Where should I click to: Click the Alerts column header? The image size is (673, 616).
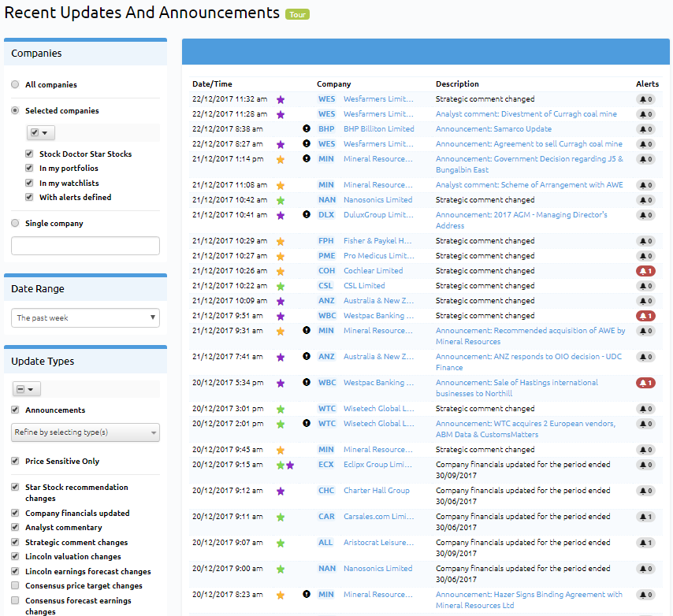[x=647, y=84]
